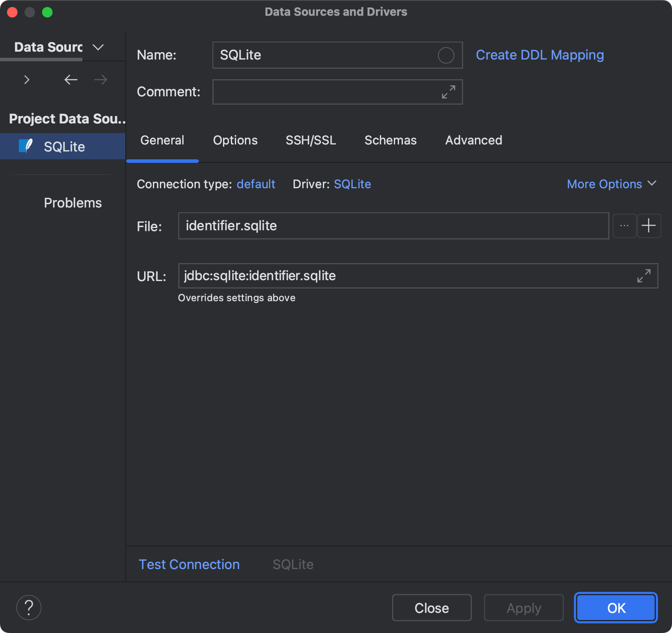This screenshot has width=672, height=633.
Task: Click the Create DDL Mapping link
Action: (x=540, y=55)
